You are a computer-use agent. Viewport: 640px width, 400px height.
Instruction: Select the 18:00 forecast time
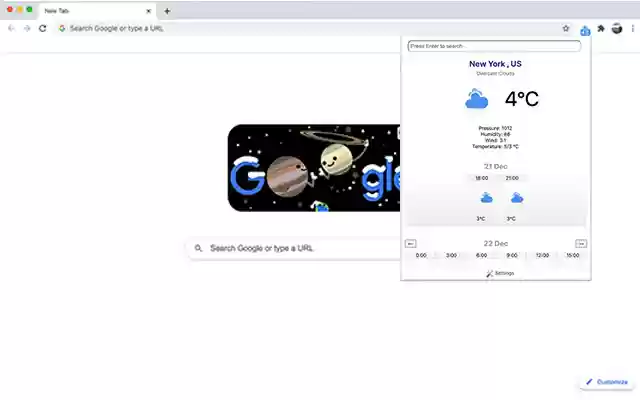[x=482, y=178]
